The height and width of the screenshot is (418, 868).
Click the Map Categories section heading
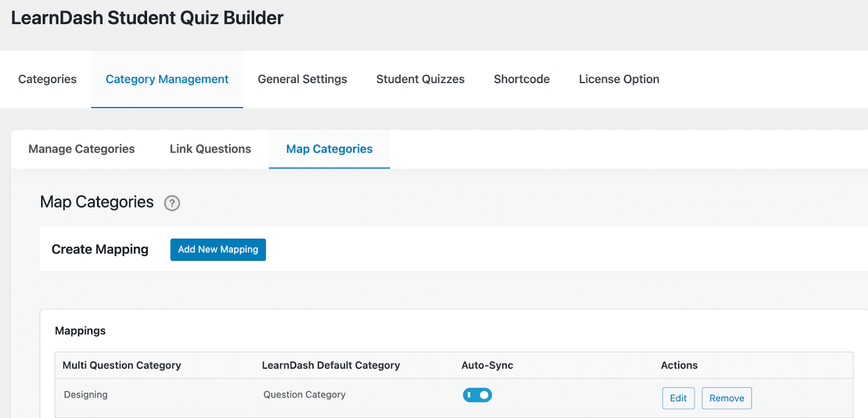(x=97, y=202)
